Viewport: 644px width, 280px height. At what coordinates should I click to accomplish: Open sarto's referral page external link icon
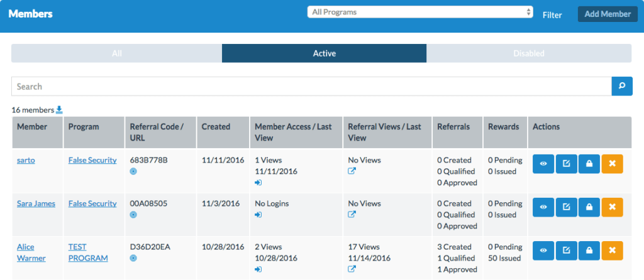(x=352, y=171)
